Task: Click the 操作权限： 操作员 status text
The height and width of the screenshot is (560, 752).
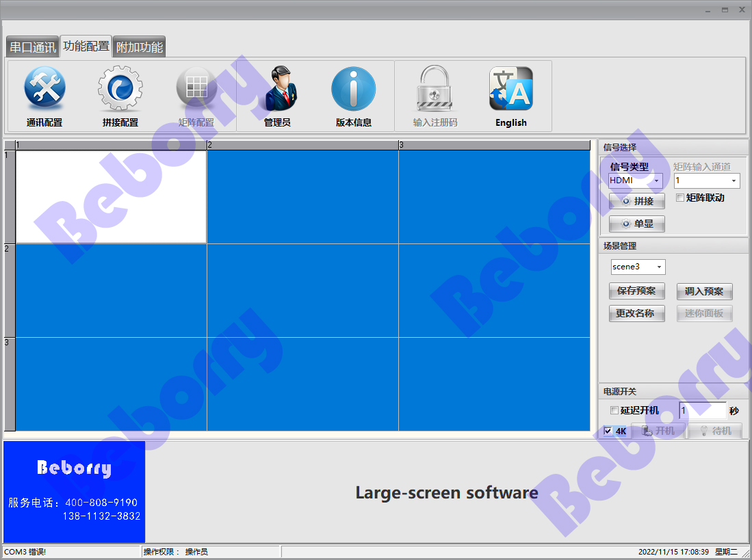Action: click(176, 552)
